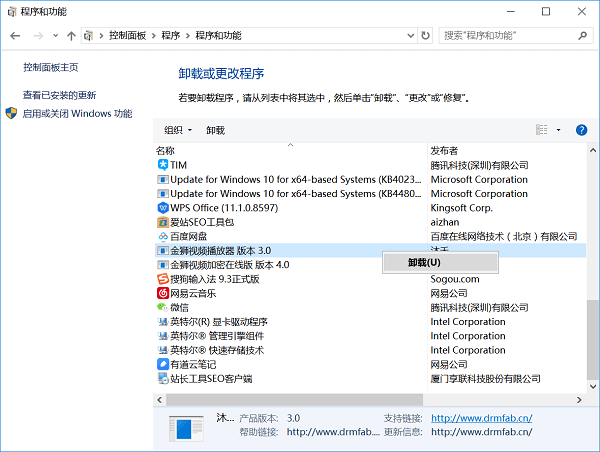The image size is (600, 452).
Task: Click the view layout icon
Action: [x=541, y=130]
